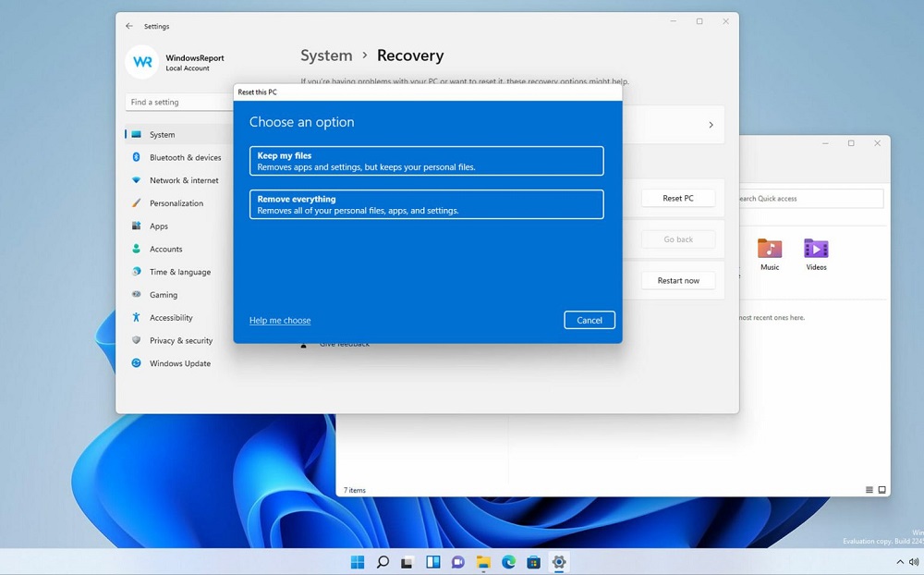Open Network & internet icon in sidebar

coord(136,180)
